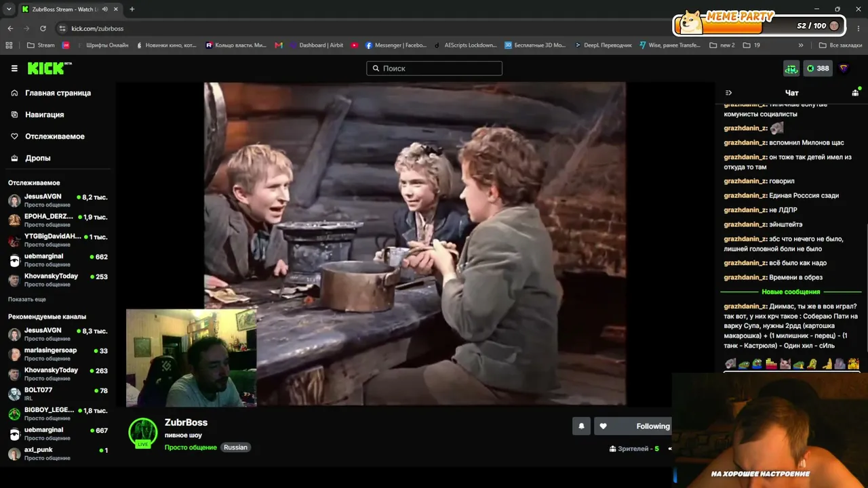
Task: Insert the crying cat emote in chat
Action: (x=785, y=364)
